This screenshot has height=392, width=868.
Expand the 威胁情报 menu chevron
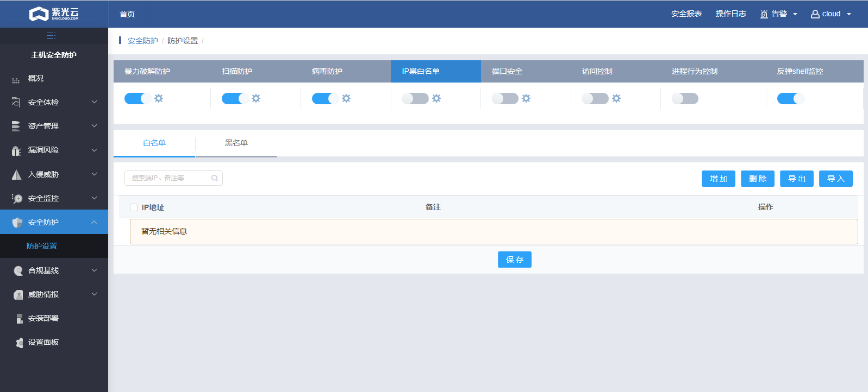[95, 294]
